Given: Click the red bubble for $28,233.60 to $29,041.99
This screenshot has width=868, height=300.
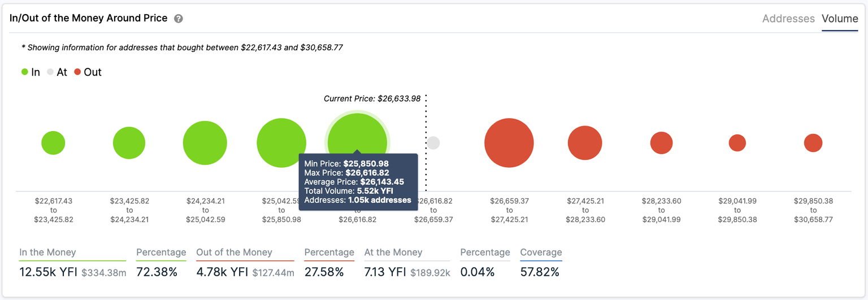Looking at the screenshot, I should click(x=661, y=143).
